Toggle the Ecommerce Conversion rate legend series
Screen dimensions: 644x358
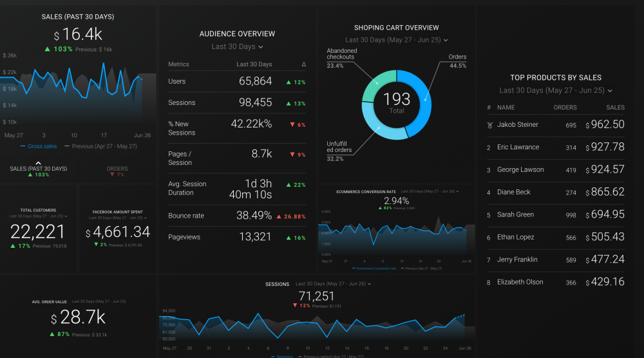(x=372, y=268)
